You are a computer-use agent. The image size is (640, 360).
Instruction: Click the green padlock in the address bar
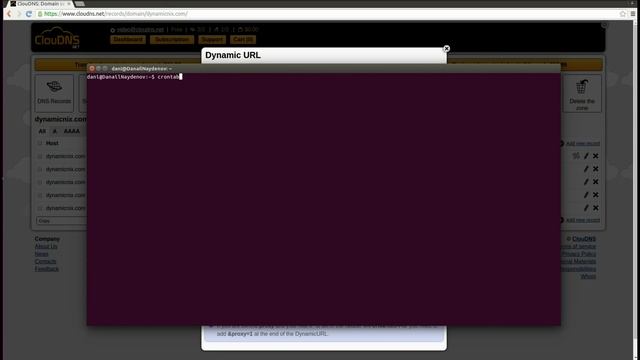pyautogui.click(x=40, y=14)
